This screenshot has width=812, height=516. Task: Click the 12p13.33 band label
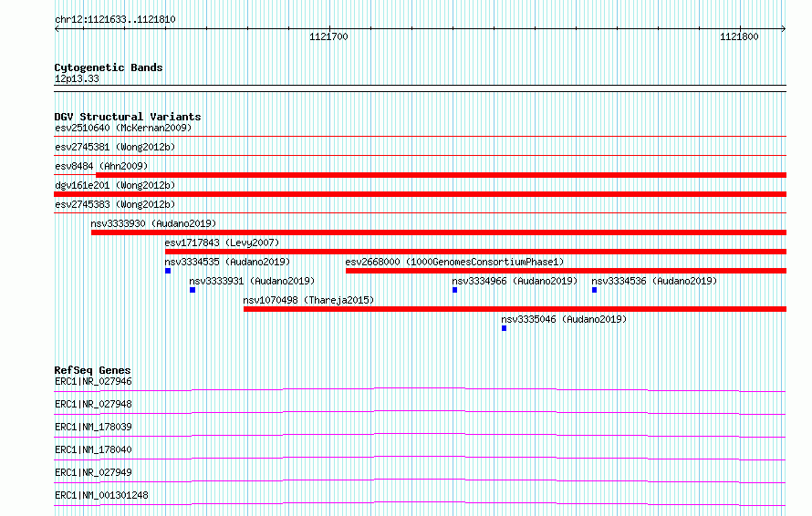(x=77, y=78)
